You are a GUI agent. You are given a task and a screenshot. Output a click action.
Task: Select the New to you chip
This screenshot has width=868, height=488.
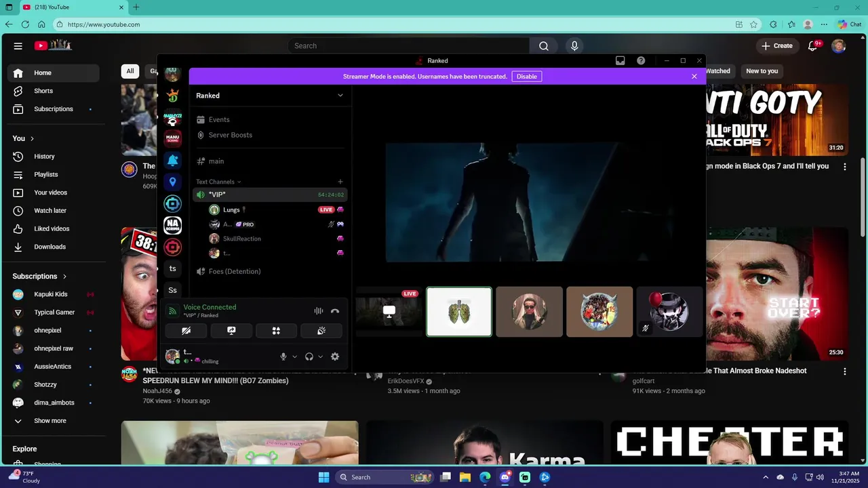(x=762, y=71)
